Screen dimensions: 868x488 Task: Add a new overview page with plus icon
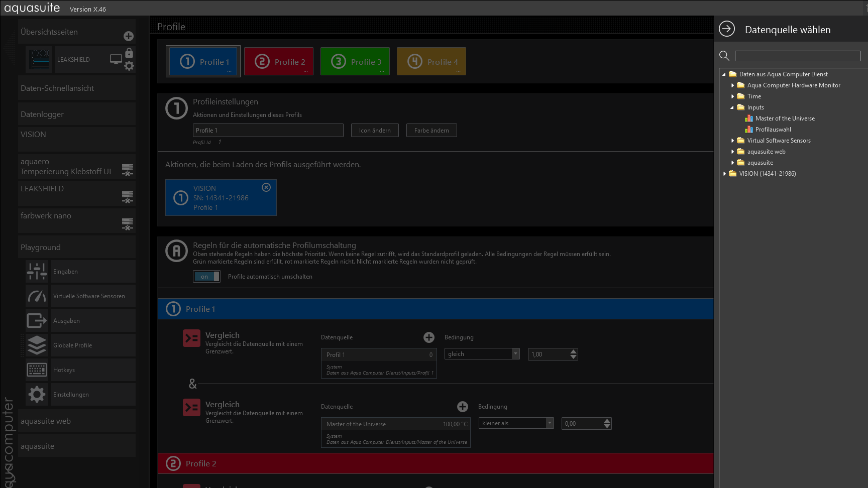(x=129, y=36)
